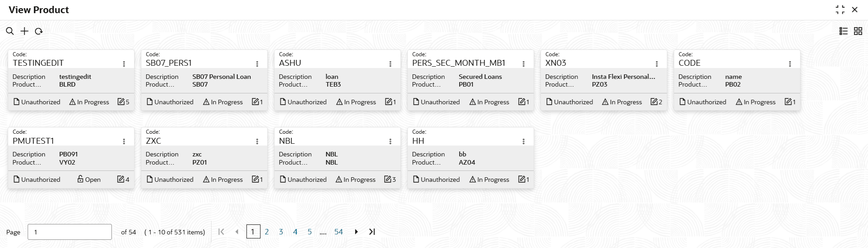Go to page 54
868x248 pixels.
pyautogui.click(x=338, y=232)
